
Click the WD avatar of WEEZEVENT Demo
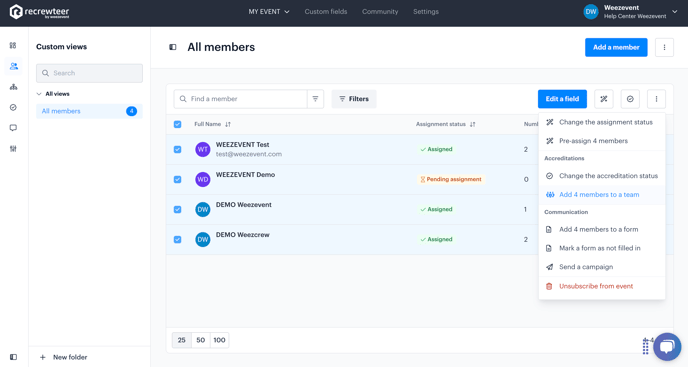[x=203, y=179]
